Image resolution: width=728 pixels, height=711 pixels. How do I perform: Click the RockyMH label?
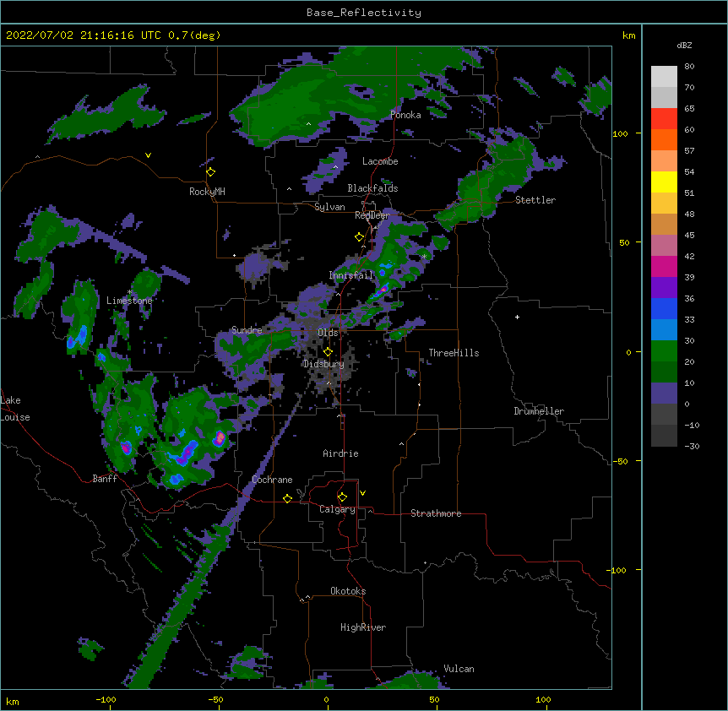(207, 192)
